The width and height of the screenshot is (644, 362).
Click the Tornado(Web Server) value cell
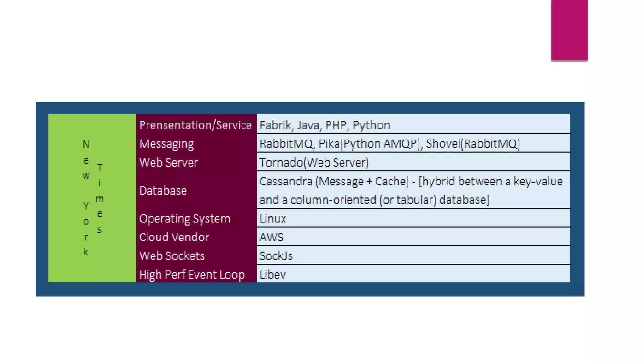point(314,162)
